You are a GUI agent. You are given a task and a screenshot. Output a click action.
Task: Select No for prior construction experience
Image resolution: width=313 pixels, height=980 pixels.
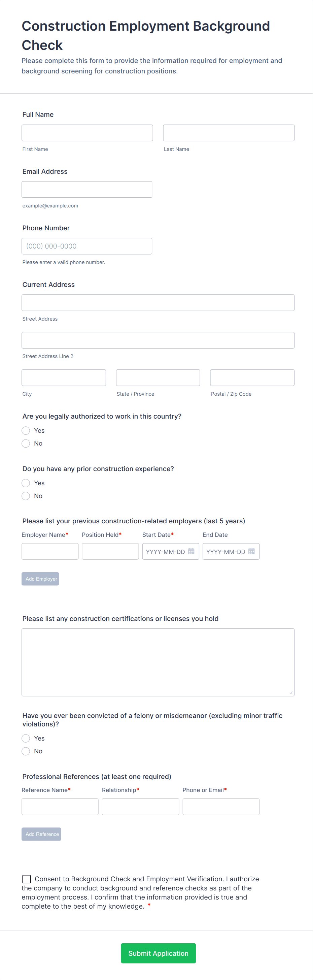[26, 496]
